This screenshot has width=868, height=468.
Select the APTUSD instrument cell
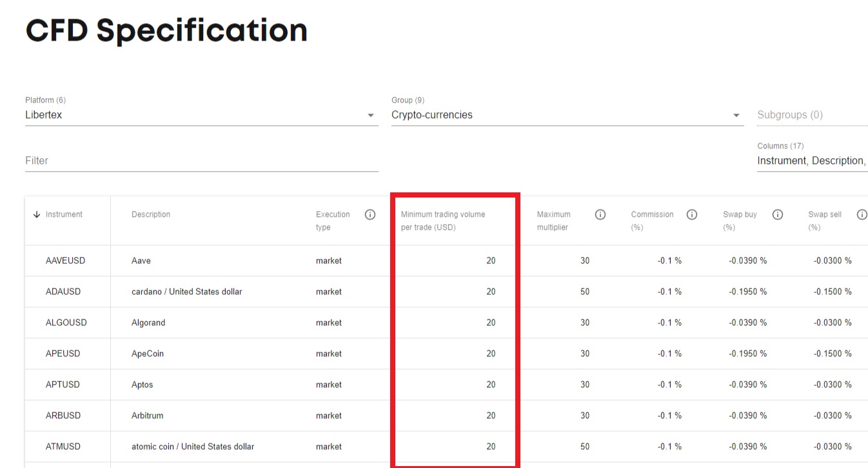point(63,385)
